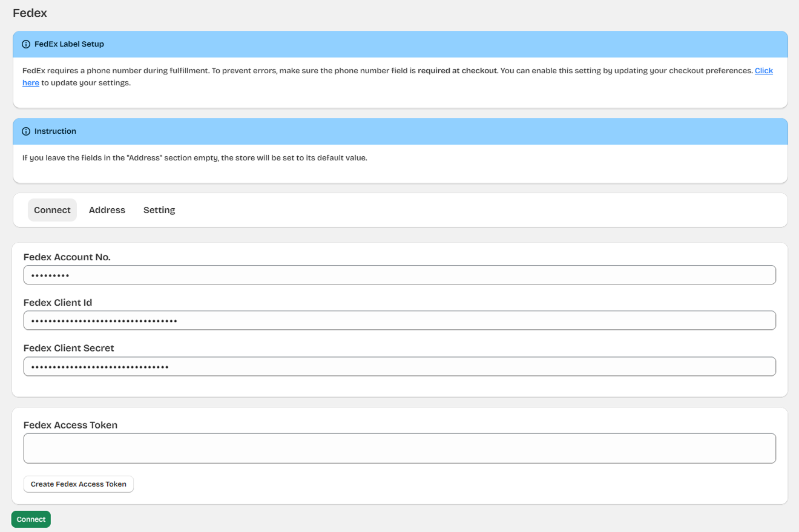Click the 'Fedex Client Id' label
The height and width of the screenshot is (532, 799).
coord(58,303)
